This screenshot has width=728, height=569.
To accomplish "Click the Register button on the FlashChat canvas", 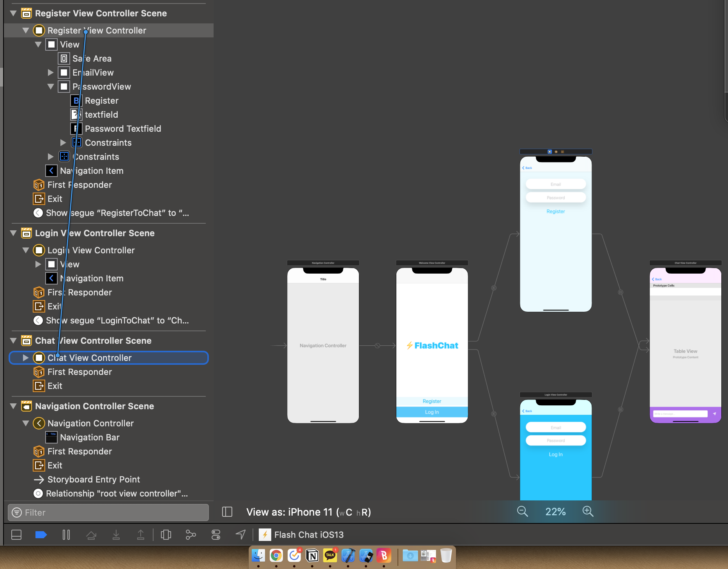I will tap(431, 401).
